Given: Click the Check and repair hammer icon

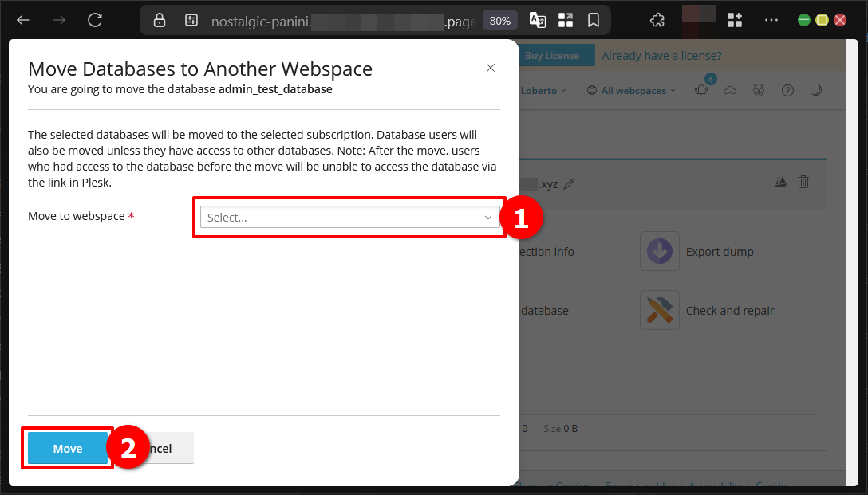Looking at the screenshot, I should [x=660, y=311].
